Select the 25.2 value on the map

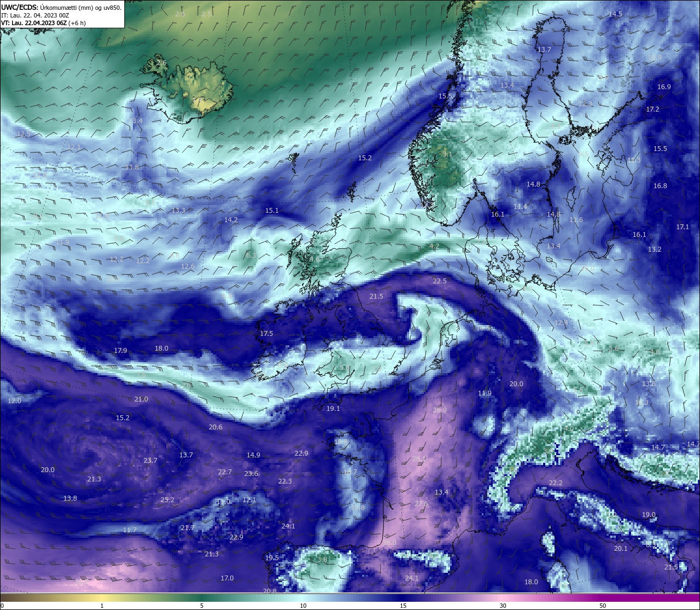click(x=167, y=500)
